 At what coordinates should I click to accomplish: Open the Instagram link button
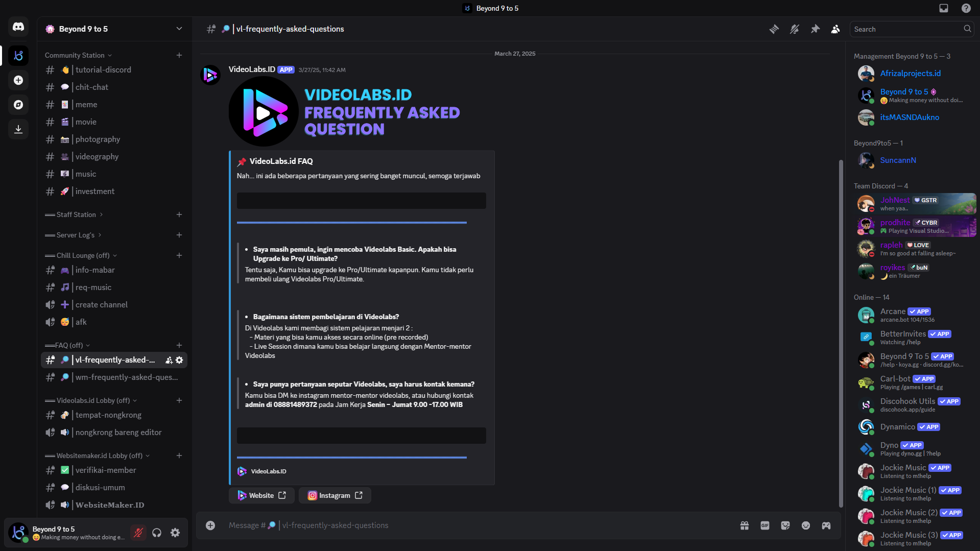pos(335,495)
